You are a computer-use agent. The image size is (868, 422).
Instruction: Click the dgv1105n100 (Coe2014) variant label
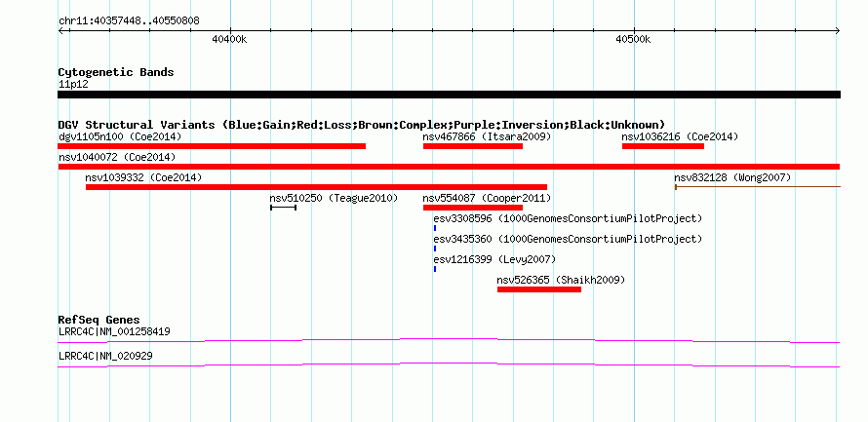[x=120, y=136]
